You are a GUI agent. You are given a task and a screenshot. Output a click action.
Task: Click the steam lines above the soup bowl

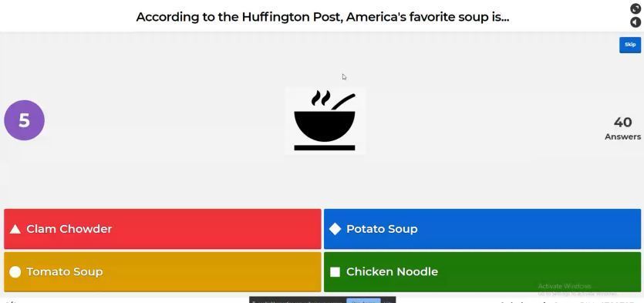[x=321, y=98]
